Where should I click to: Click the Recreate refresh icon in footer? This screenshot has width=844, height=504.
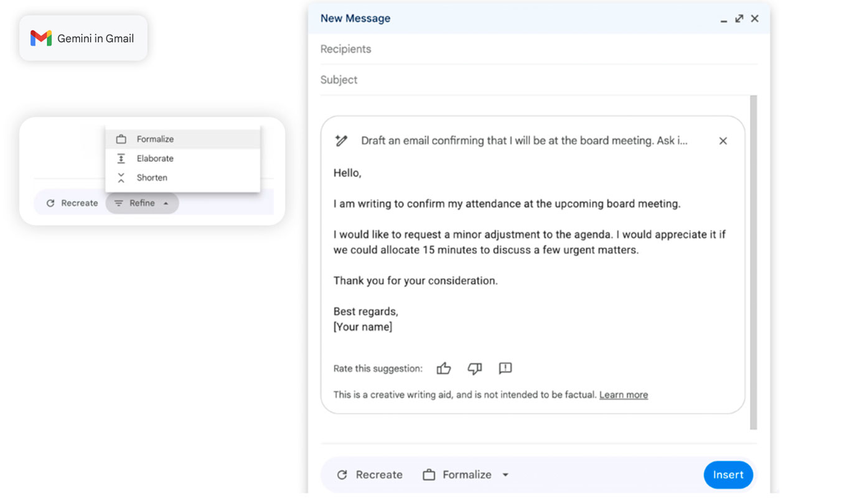(x=342, y=475)
